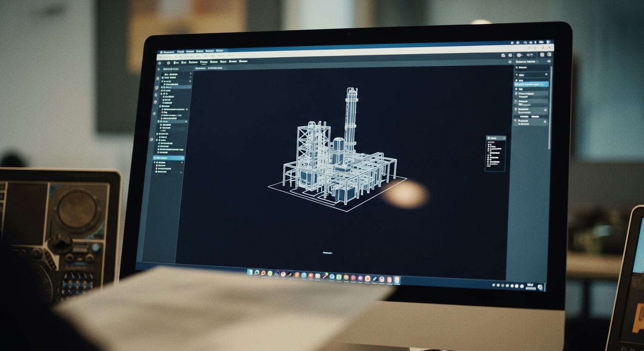Click the bottom-most icon in the left sidebar strip
The width and height of the screenshot is (644, 351).
click(x=152, y=139)
